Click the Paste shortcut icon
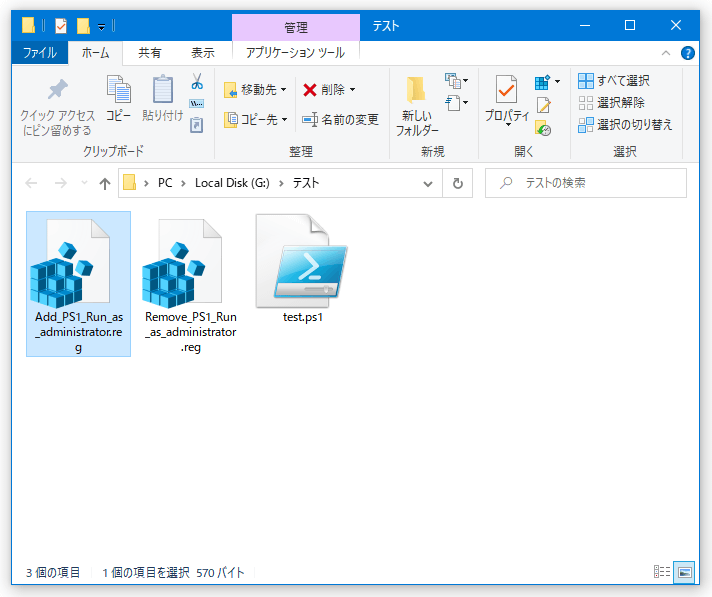Viewport: 712px width, 597px height. coord(197,125)
